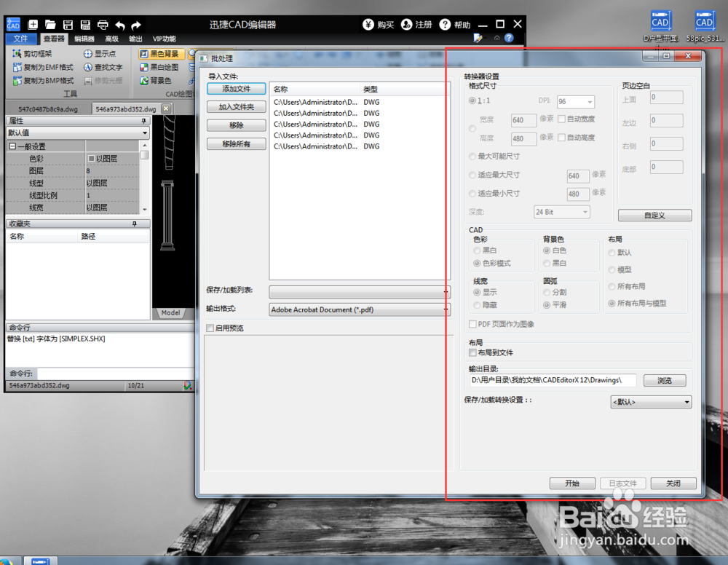
Task: Select 所有布局与模型 radio option
Action: coord(612,303)
